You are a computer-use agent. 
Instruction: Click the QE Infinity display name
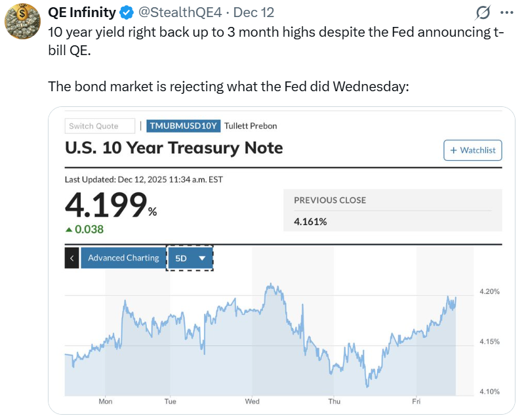pos(82,12)
